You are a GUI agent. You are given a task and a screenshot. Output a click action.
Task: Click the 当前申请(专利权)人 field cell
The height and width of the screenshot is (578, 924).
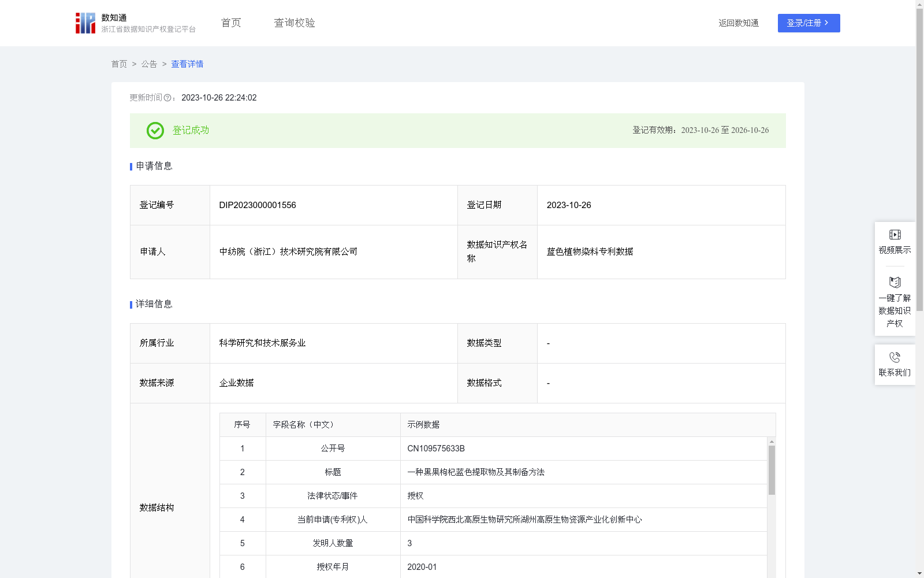[333, 520]
